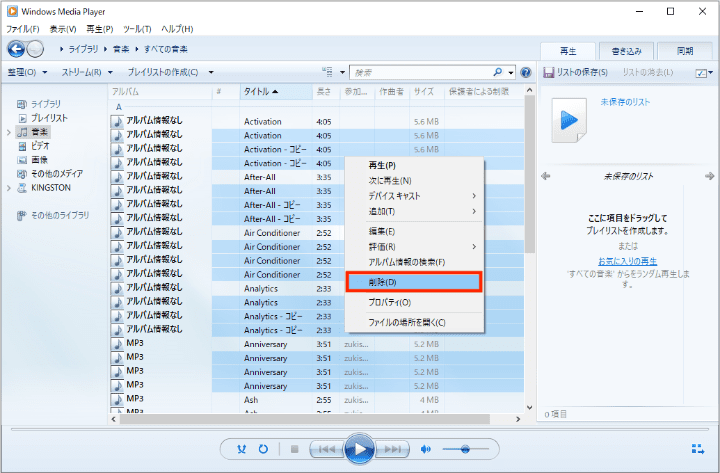Choose 削除(D) in context menu
Image resolution: width=720 pixels, height=473 pixels.
(414, 282)
